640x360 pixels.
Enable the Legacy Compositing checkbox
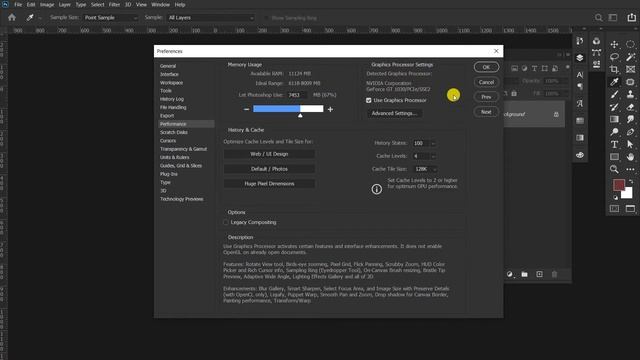(x=226, y=222)
